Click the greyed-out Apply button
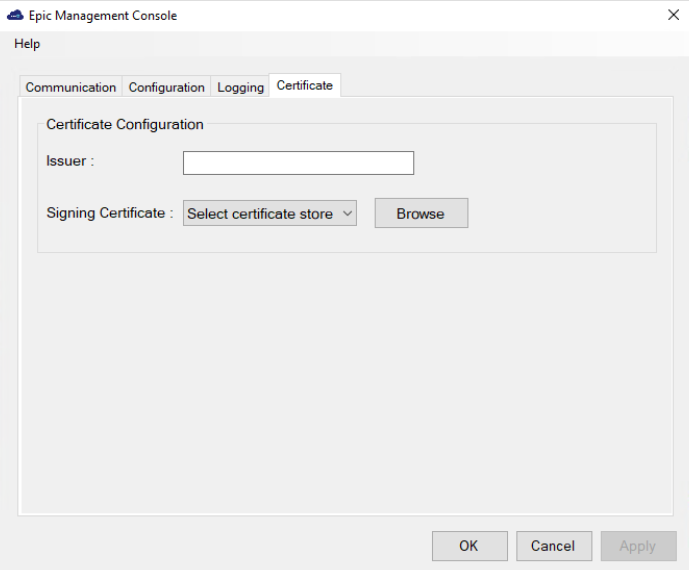Screen dimensions: 689x570 click(x=638, y=546)
